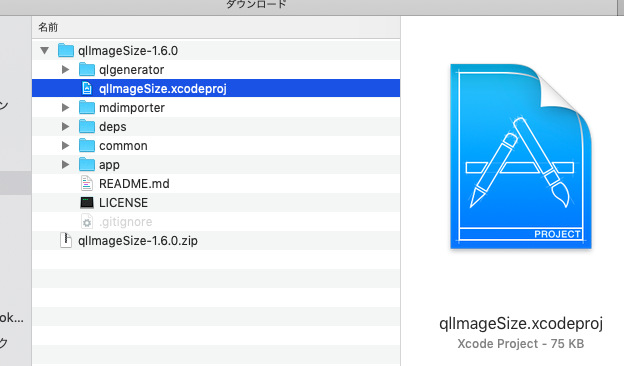This screenshot has width=624, height=366.
Task: Click the common folder icon
Action: pos(87,146)
